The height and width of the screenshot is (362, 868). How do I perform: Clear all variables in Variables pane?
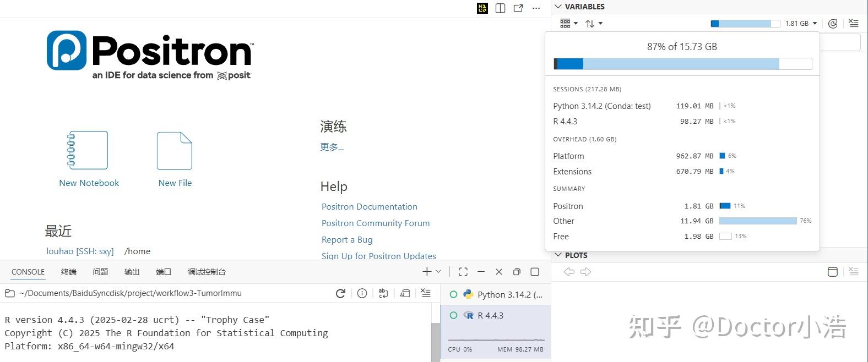click(853, 23)
